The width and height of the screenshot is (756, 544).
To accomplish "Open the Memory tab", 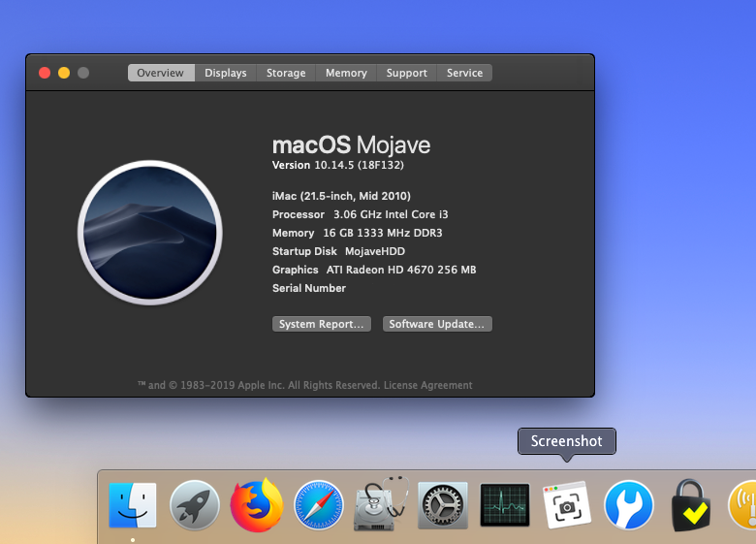I will click(x=346, y=73).
